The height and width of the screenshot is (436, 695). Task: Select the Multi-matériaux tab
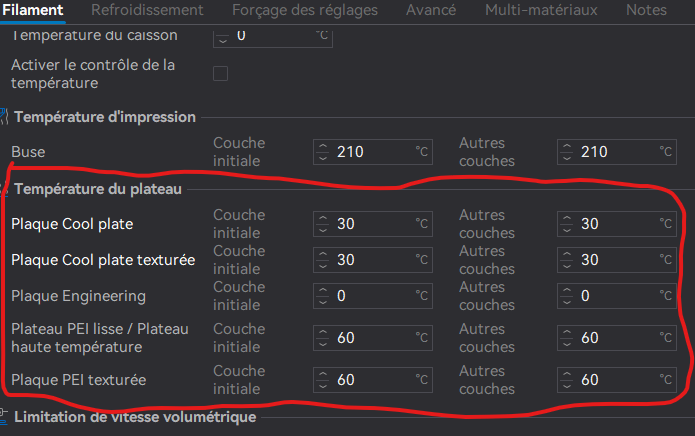pos(541,10)
